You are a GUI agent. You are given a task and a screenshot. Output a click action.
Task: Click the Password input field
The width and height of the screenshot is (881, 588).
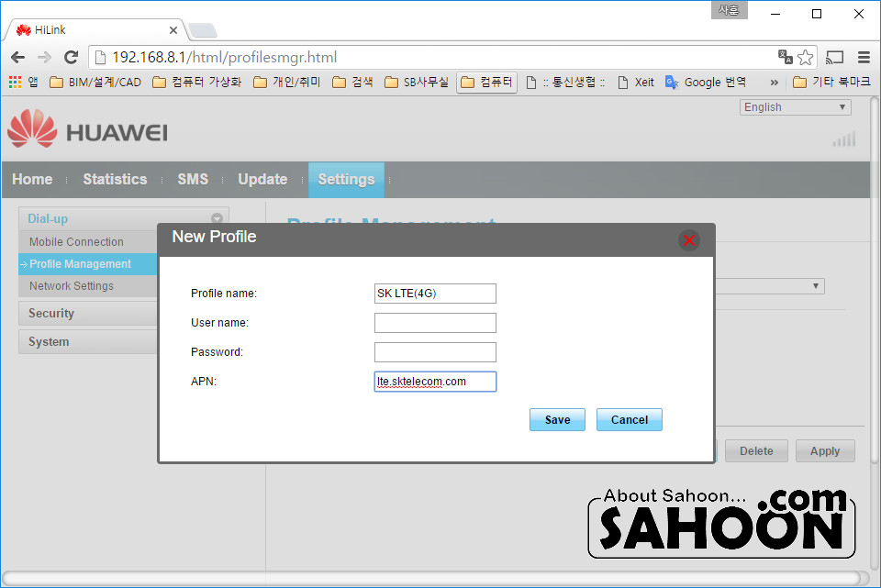(435, 352)
